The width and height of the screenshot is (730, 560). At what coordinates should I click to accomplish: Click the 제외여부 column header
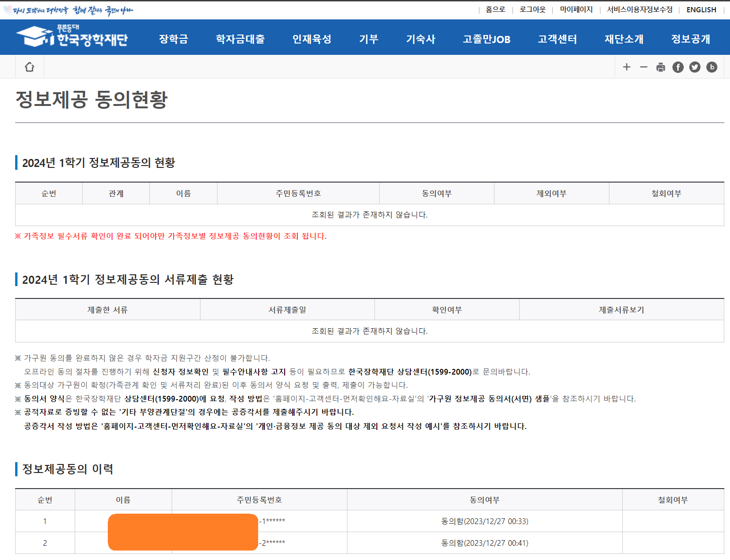(x=551, y=193)
